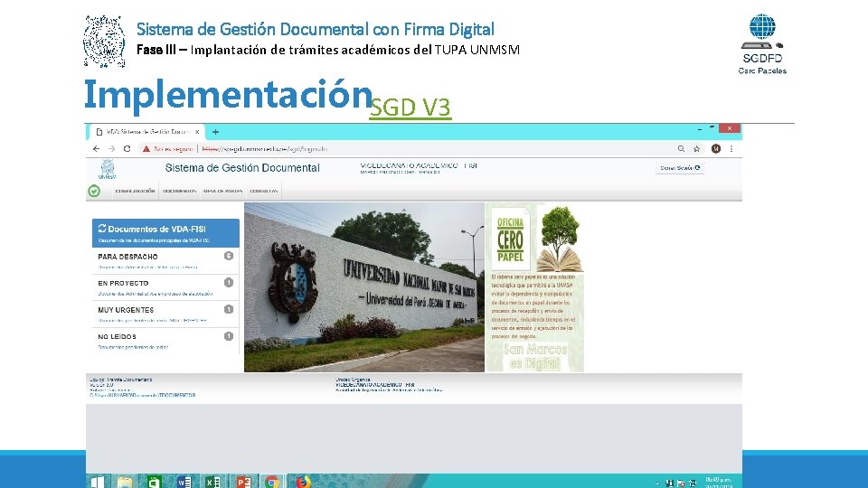Viewport: 868px width, 488px height.
Task: Click the count badge next to PARA DESPACHO
Action: 228,256
